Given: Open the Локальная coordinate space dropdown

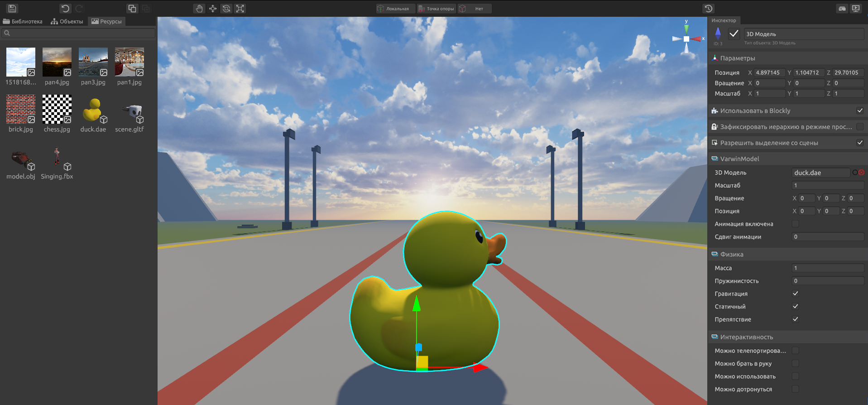Looking at the screenshot, I should tap(393, 9).
